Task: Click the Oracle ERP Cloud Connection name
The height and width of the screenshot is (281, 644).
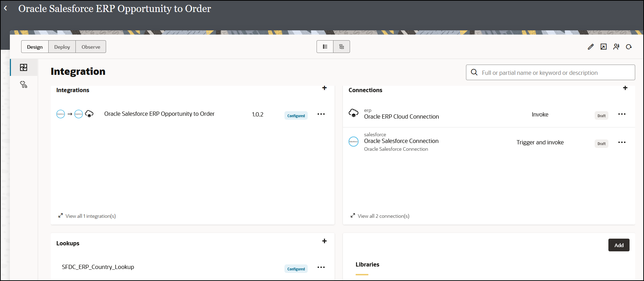Action: point(401,116)
